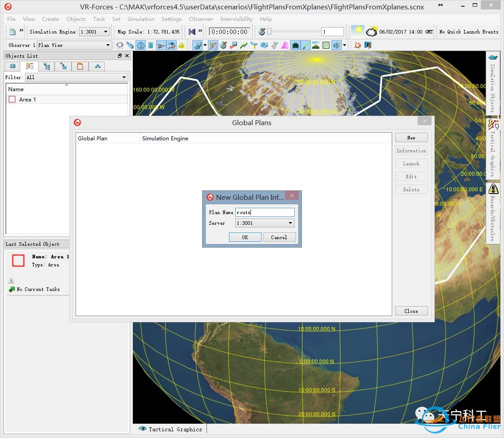Image resolution: width=504 pixels, height=438 pixels.
Task: Click the new document icon in toolbar
Action: pos(13,32)
